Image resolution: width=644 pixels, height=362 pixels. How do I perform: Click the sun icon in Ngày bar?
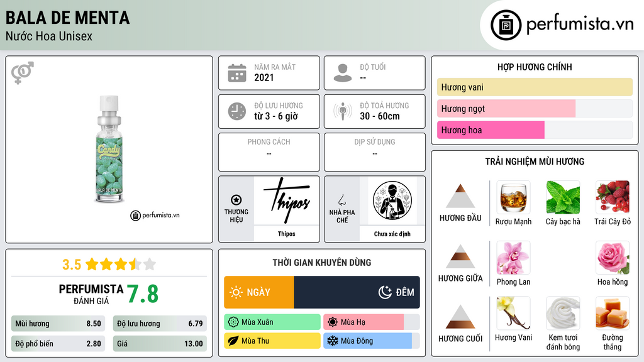236,292
